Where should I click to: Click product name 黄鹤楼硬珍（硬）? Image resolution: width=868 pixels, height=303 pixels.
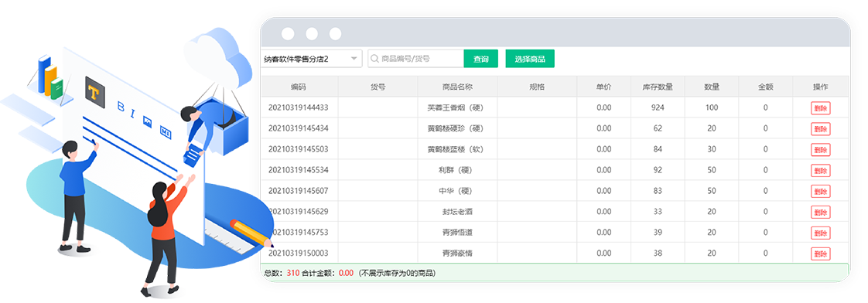coord(456,128)
